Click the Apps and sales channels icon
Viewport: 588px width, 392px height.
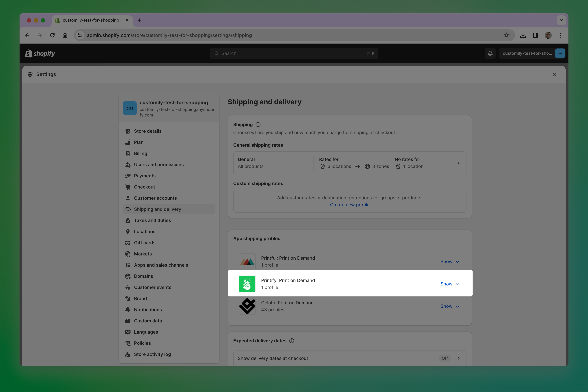click(128, 265)
